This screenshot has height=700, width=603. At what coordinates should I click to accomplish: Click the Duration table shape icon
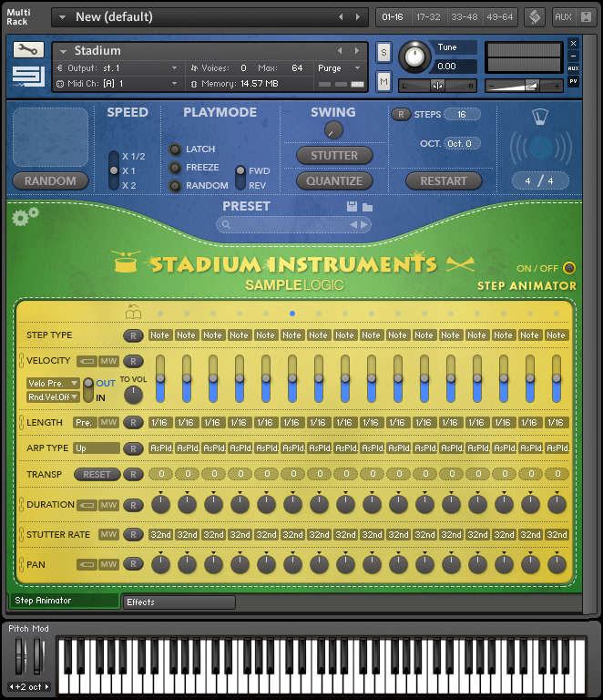pos(87,505)
